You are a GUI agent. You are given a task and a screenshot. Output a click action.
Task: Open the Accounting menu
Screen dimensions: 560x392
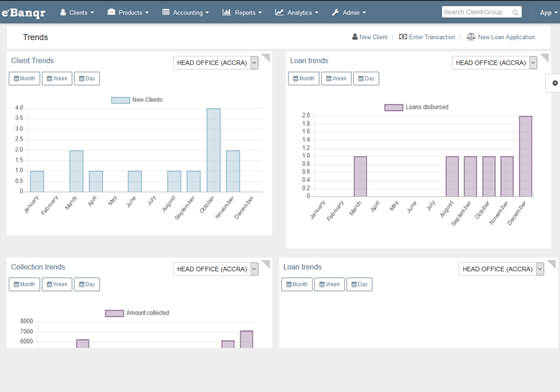click(185, 12)
